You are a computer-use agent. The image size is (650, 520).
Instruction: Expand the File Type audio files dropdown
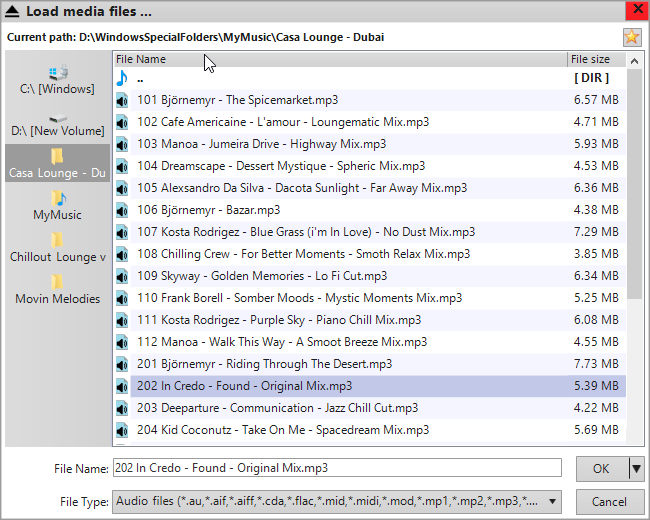coord(552,502)
